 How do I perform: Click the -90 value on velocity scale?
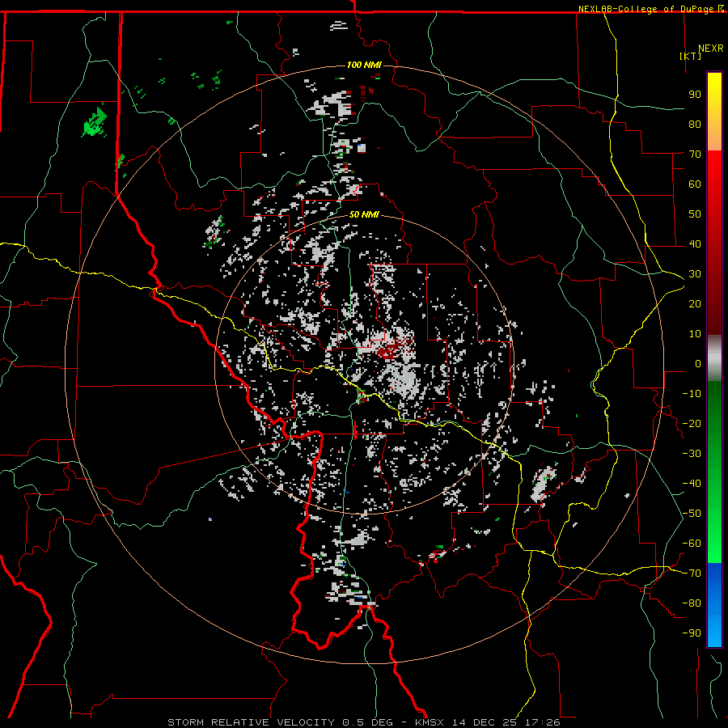pyautogui.click(x=692, y=633)
